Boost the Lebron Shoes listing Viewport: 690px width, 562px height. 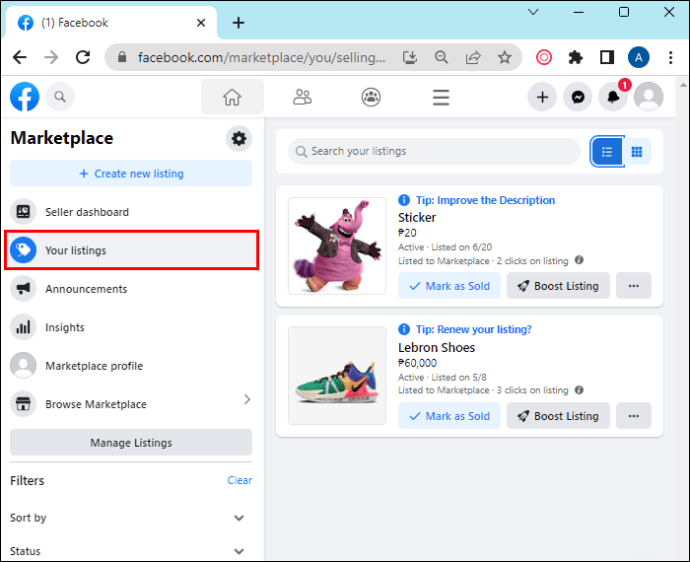coord(558,415)
